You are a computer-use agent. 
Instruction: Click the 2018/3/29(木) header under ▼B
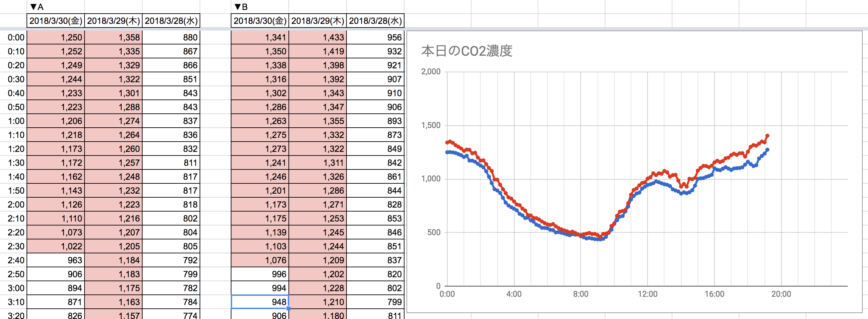pyautogui.click(x=317, y=21)
